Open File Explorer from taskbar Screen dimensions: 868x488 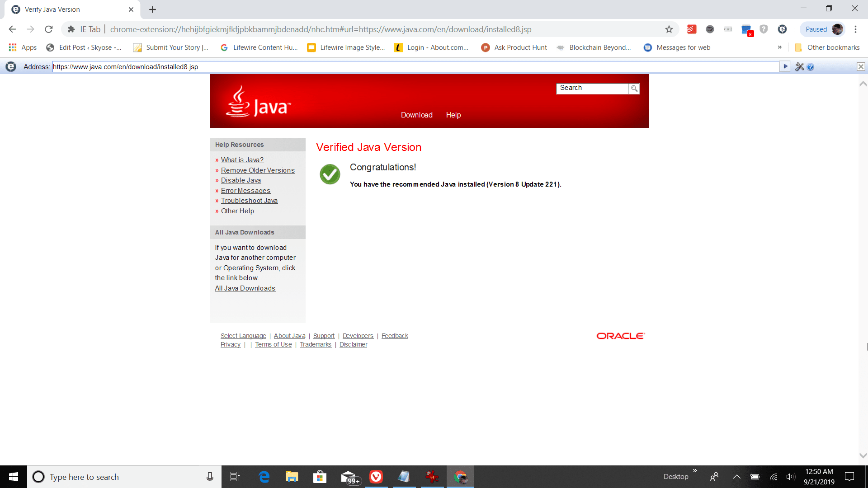pos(292,477)
